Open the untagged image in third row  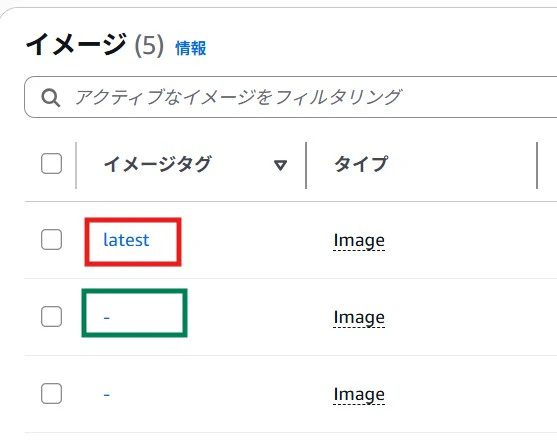pyautogui.click(x=107, y=395)
